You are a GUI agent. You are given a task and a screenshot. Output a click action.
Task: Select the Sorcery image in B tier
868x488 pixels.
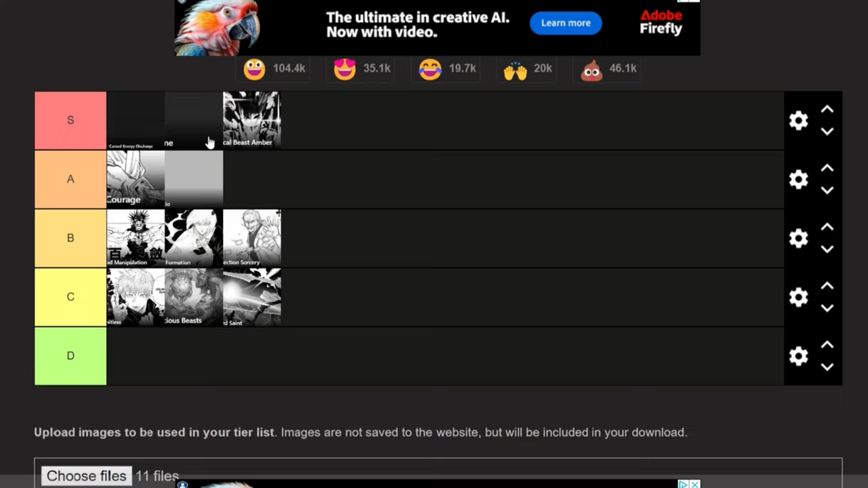tap(252, 238)
